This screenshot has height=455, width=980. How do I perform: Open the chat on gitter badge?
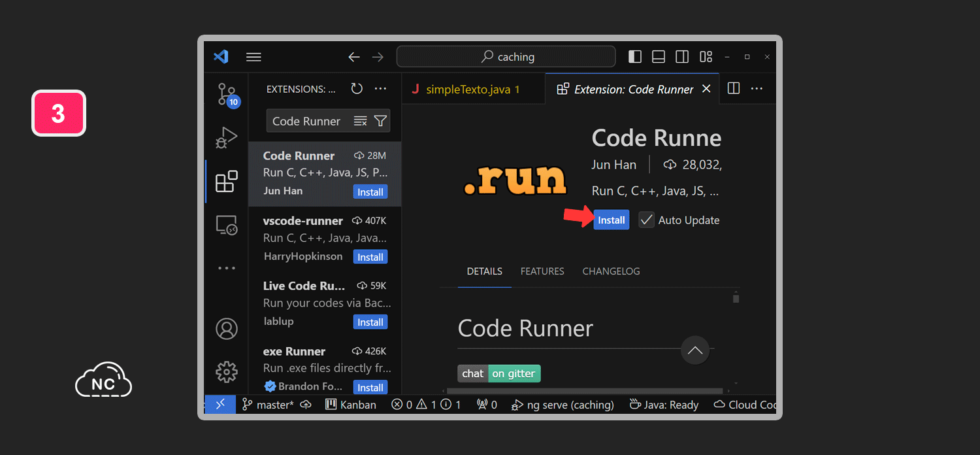tap(499, 373)
